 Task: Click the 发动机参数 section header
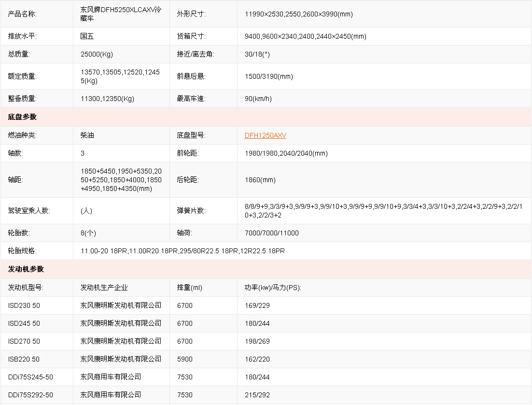pyautogui.click(x=26, y=269)
